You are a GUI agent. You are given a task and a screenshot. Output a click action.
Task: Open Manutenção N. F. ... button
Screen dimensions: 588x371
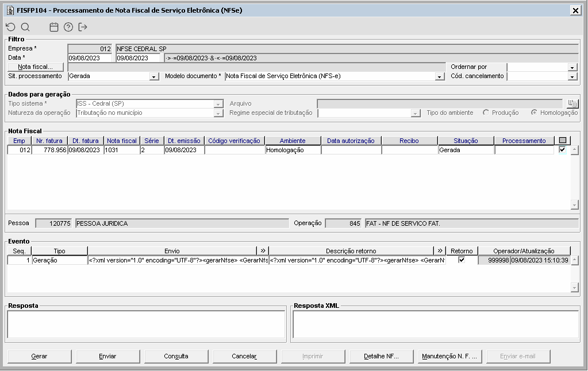(449, 357)
